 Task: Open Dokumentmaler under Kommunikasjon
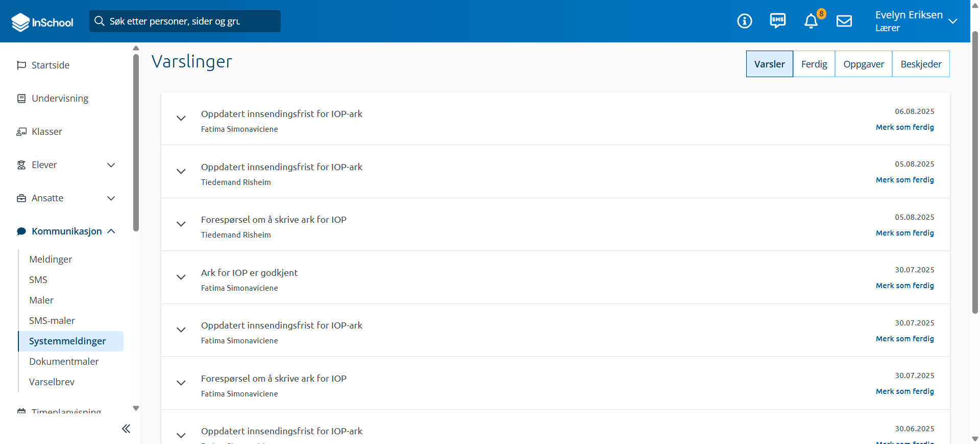[64, 362]
